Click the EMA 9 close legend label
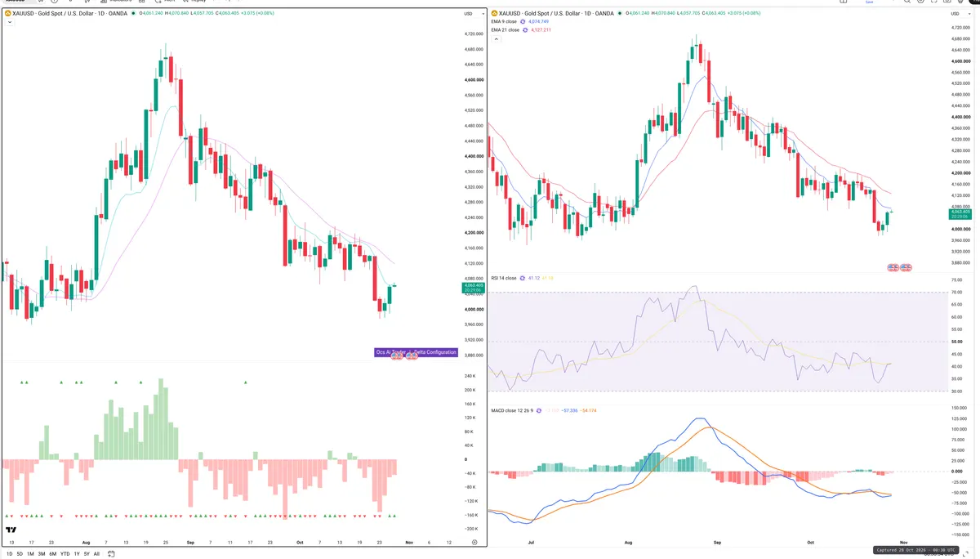The image size is (980, 559). pyautogui.click(x=504, y=21)
